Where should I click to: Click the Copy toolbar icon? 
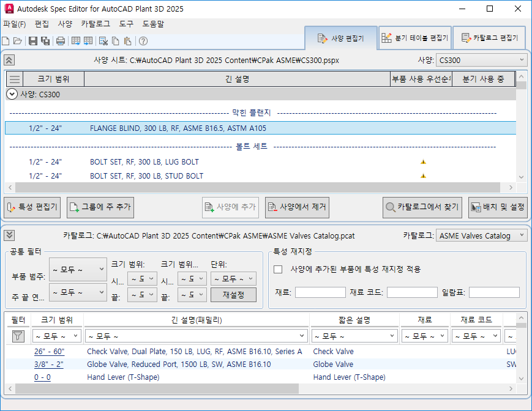pyautogui.click(x=115, y=41)
